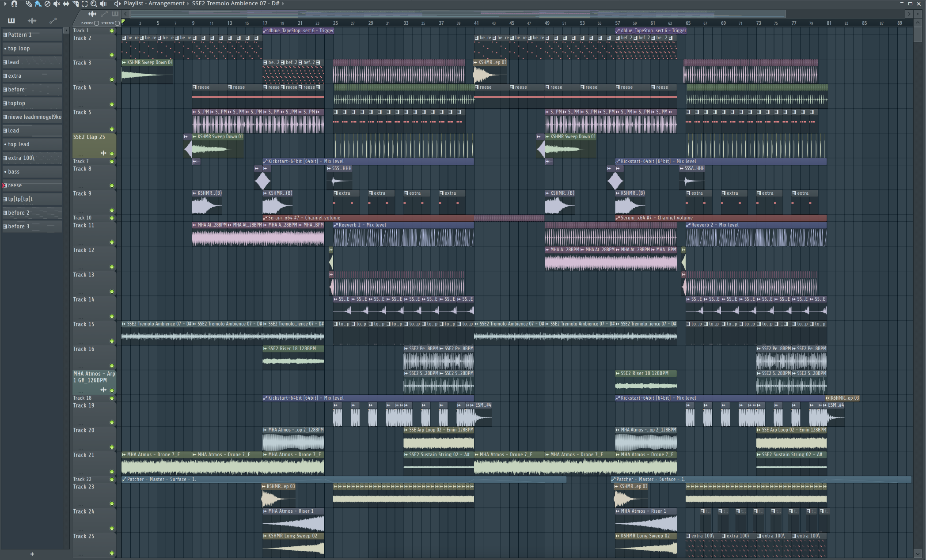
Task: Focus automation clips above the Stretch option
Action: click(x=104, y=14)
